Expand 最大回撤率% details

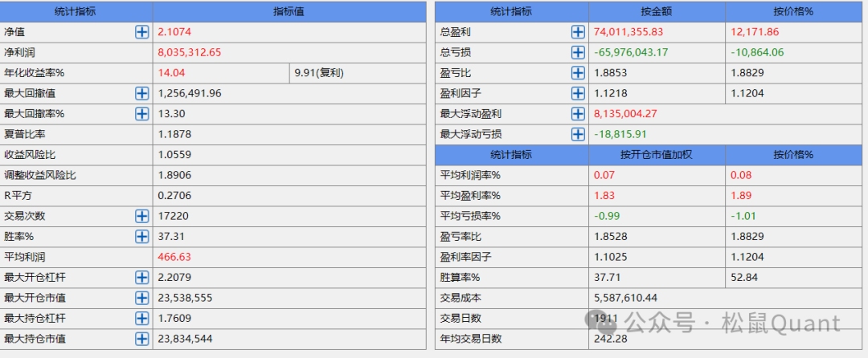pos(141,114)
